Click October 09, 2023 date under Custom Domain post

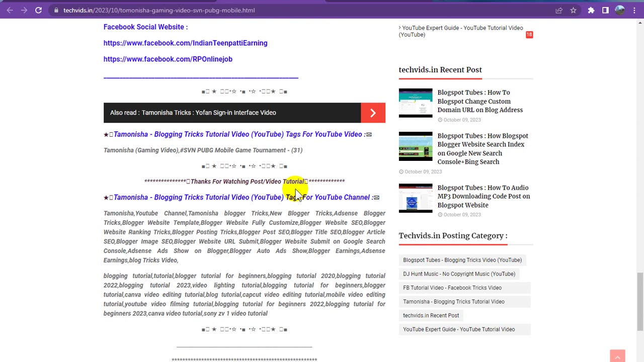pyautogui.click(x=459, y=120)
